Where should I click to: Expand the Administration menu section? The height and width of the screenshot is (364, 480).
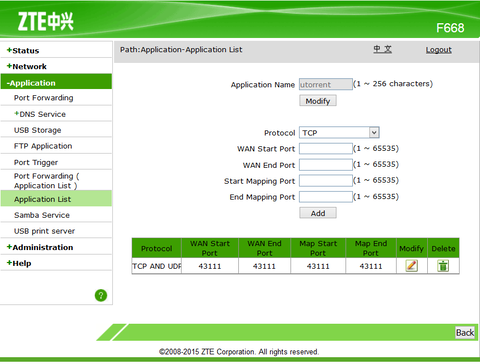[x=40, y=247]
